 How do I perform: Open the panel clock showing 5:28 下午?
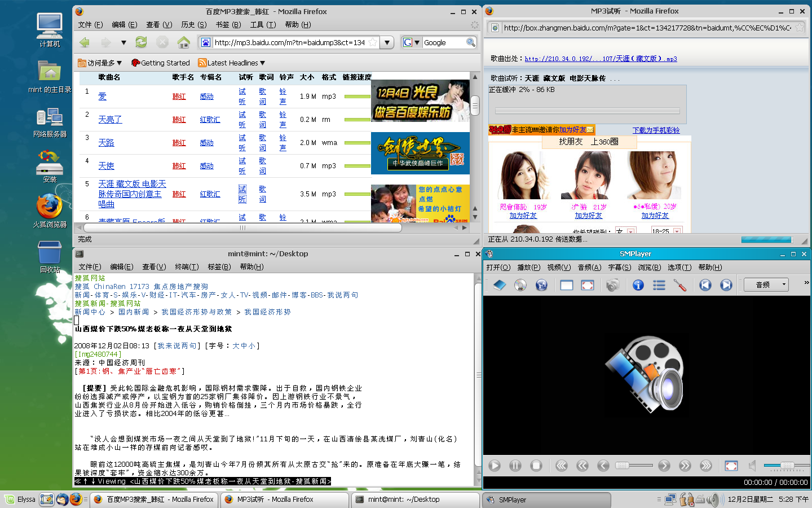[x=768, y=500]
